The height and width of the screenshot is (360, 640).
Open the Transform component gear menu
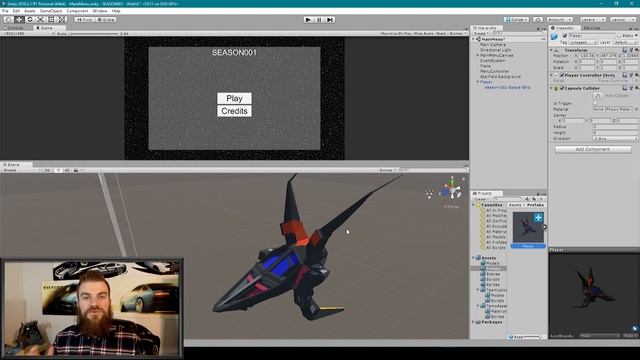[637, 50]
